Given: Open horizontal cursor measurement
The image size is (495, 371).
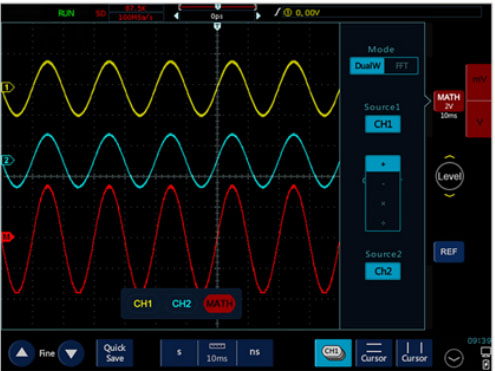Looking at the screenshot, I should pyautogui.click(x=374, y=353).
